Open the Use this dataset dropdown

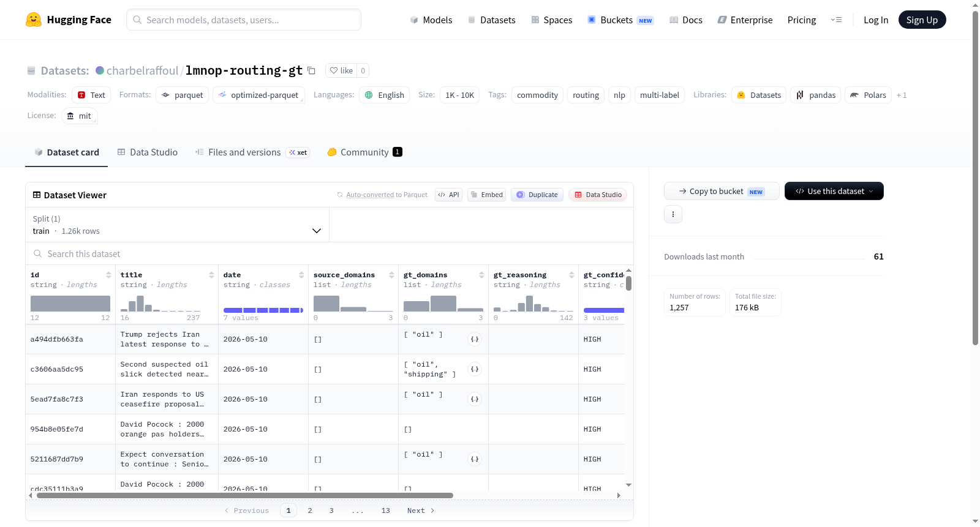tap(834, 191)
